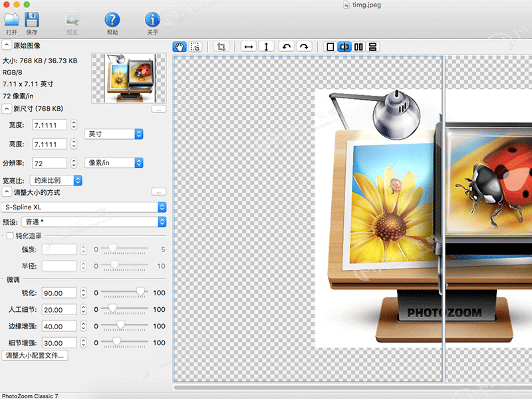Click the 细节增强 value field
This screenshot has height=399, width=532.
tap(59, 342)
